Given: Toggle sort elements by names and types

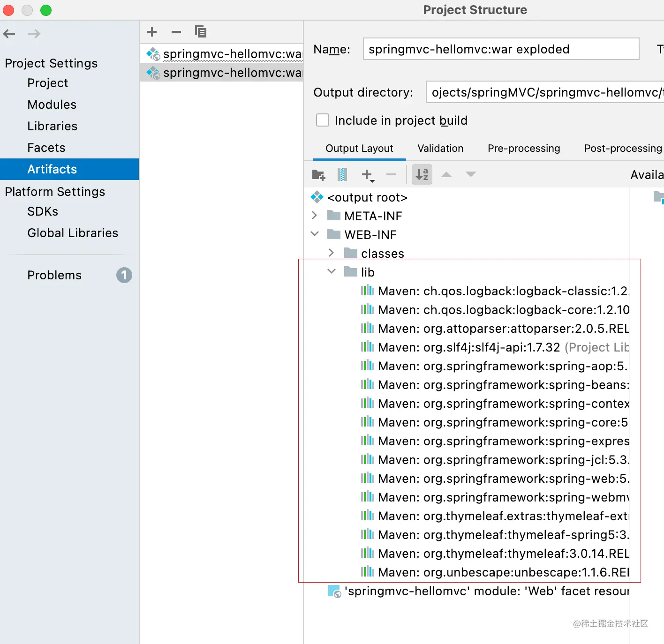Looking at the screenshot, I should coord(422,175).
